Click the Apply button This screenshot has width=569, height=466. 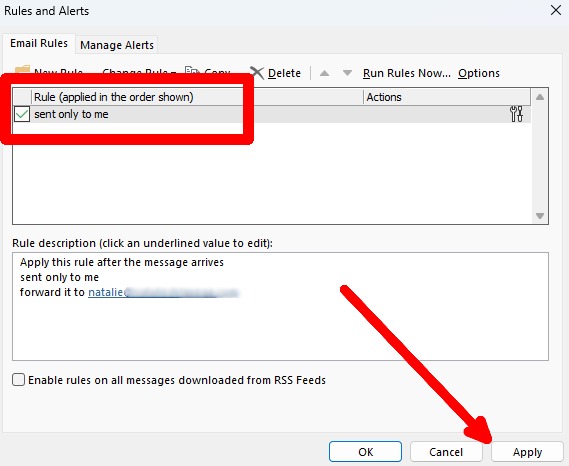tap(527, 452)
